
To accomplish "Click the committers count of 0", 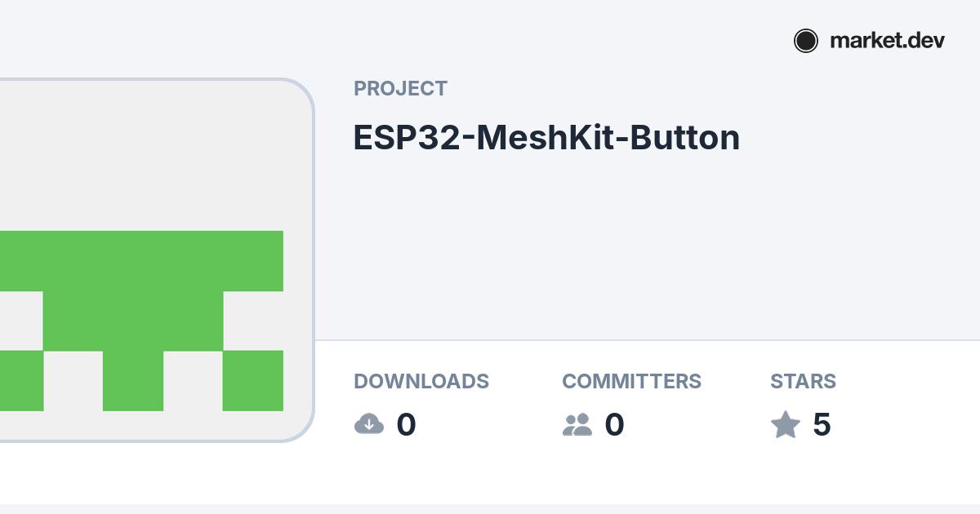I will (x=614, y=424).
